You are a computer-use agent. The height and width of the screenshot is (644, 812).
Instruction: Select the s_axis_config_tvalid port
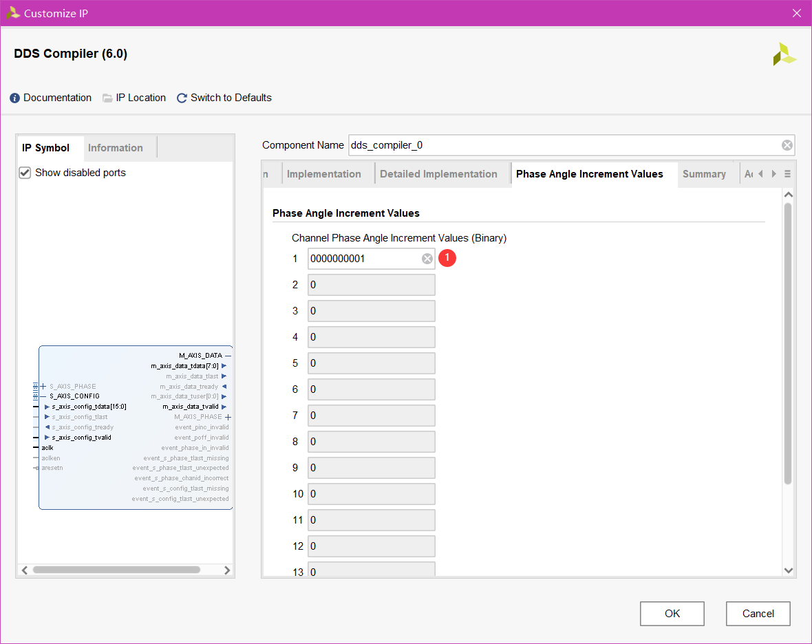coord(81,438)
